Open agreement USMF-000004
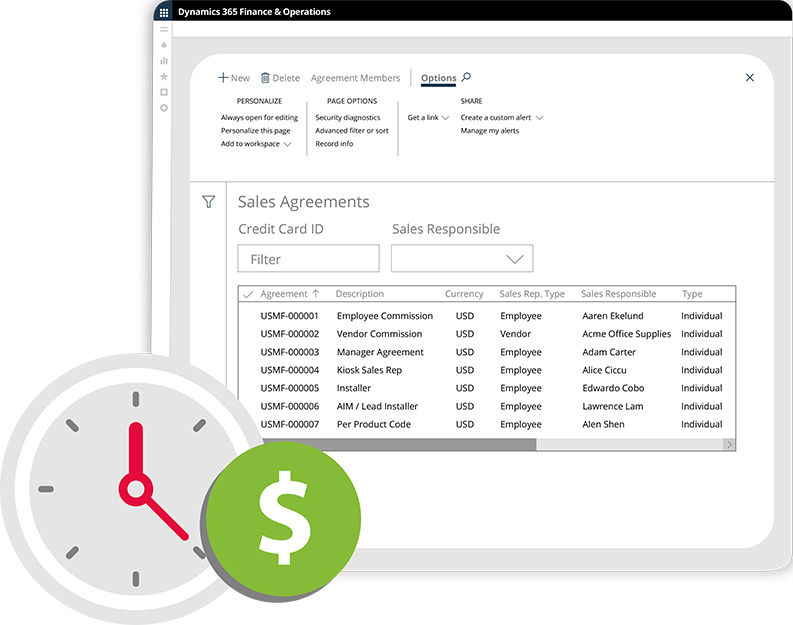Image resolution: width=793 pixels, height=625 pixels. pyautogui.click(x=290, y=370)
